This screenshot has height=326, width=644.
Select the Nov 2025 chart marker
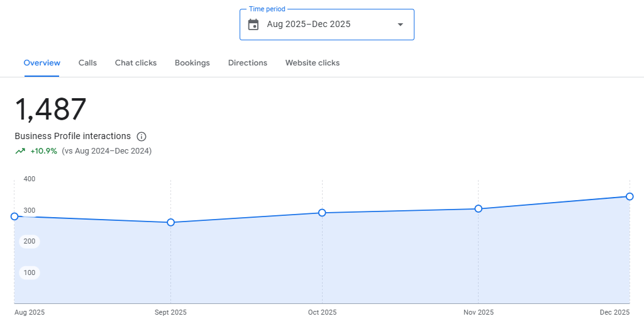coord(478,209)
